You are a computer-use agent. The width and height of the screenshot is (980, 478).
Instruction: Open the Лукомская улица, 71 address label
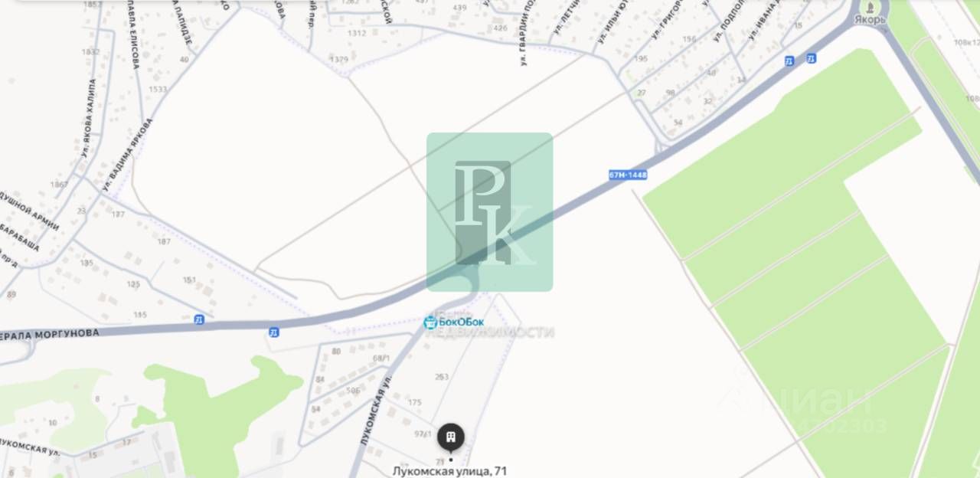[450, 472]
